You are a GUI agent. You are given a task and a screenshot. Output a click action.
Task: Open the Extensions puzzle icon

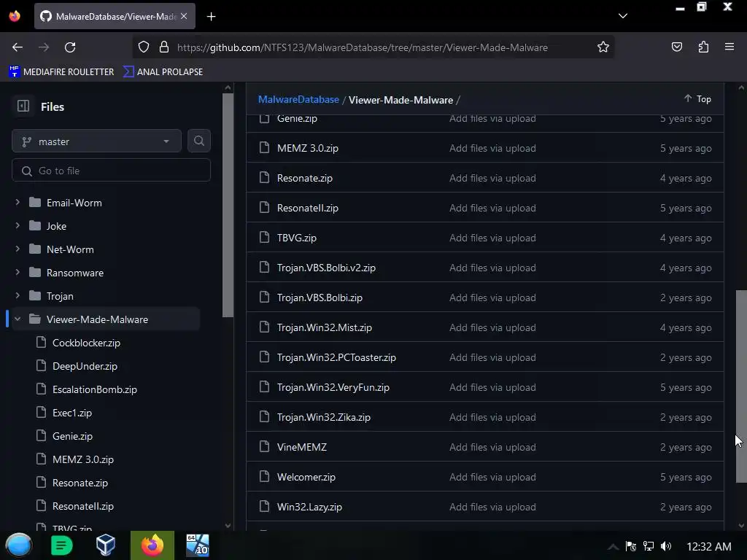tap(703, 47)
